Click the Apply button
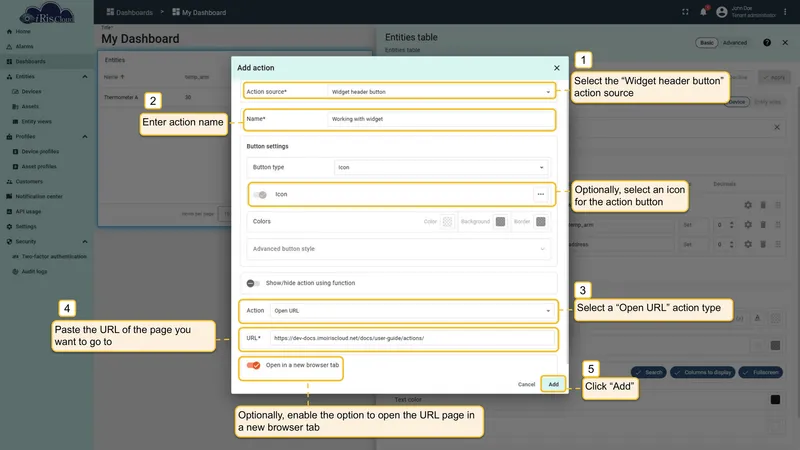800x450 pixels. (774, 78)
